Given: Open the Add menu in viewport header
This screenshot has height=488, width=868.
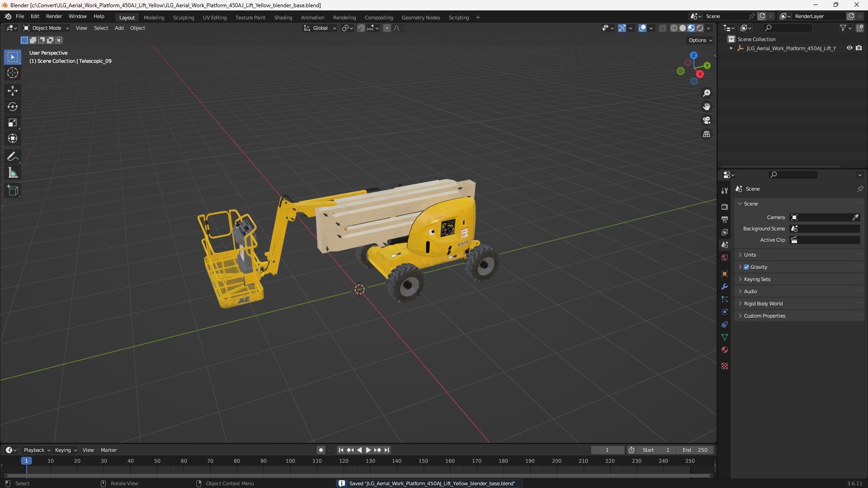Looking at the screenshot, I should (119, 28).
